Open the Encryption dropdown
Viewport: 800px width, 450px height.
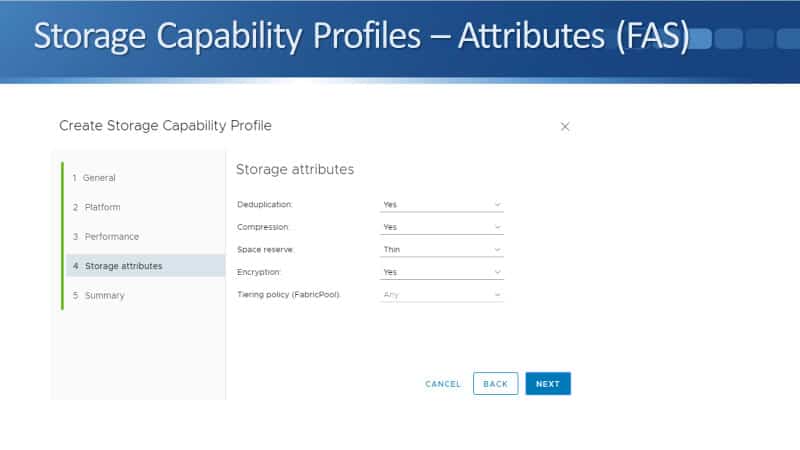(441, 272)
